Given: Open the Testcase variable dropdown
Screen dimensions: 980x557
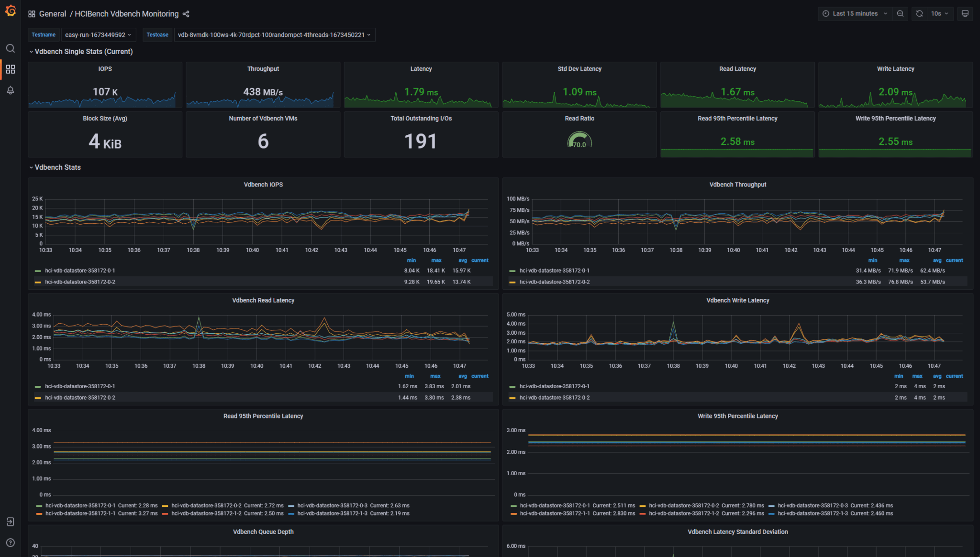Looking at the screenshot, I should 274,34.
